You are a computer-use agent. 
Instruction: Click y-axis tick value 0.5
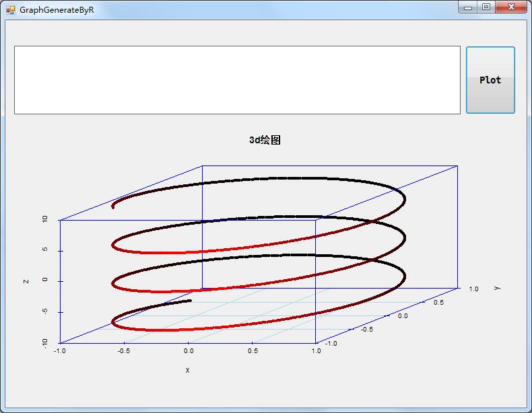click(438, 302)
